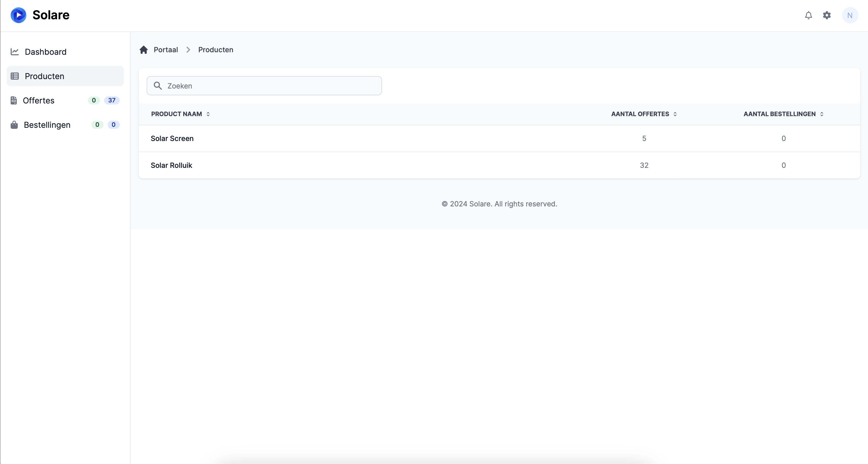Click the AANTAL OFFERTES header text
This screenshot has width=868, height=464.
(x=640, y=114)
